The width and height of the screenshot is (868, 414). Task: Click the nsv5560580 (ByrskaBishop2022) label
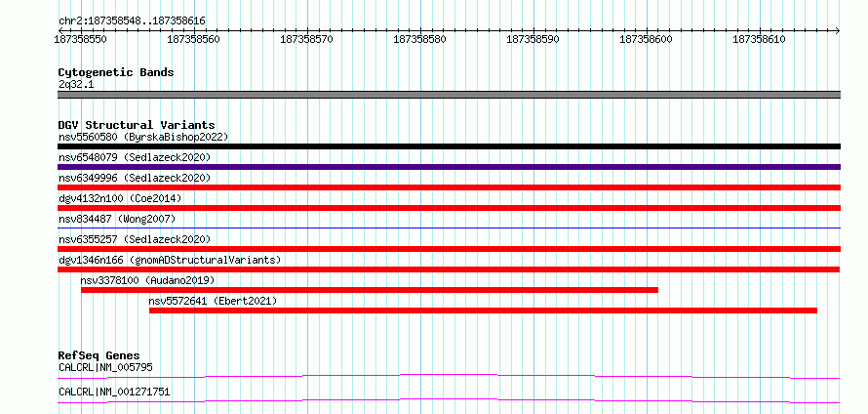coord(143,137)
